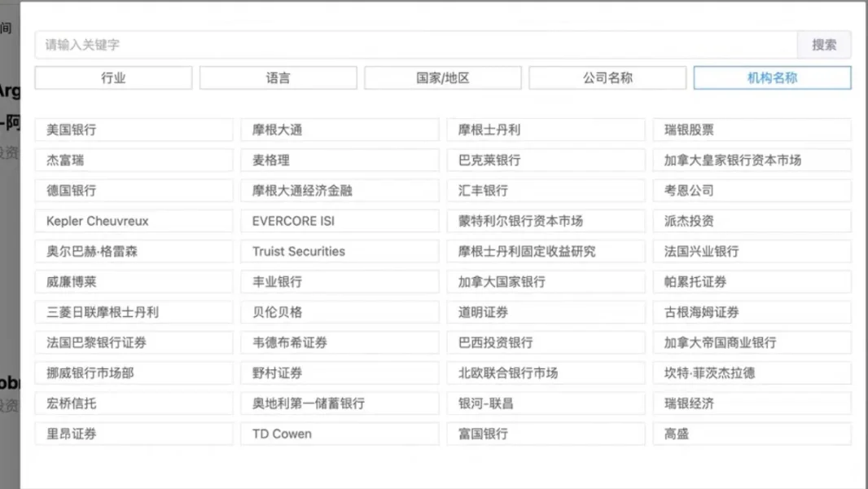Screen dimensions: 868x489
Task: Select 贝伦贝格 institution
Action: [x=340, y=312]
